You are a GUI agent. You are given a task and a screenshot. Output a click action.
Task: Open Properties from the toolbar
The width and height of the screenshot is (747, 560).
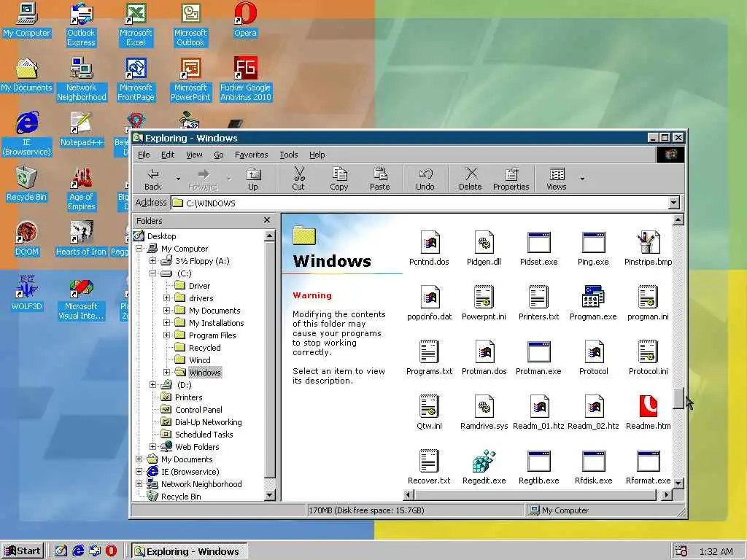coord(511,179)
